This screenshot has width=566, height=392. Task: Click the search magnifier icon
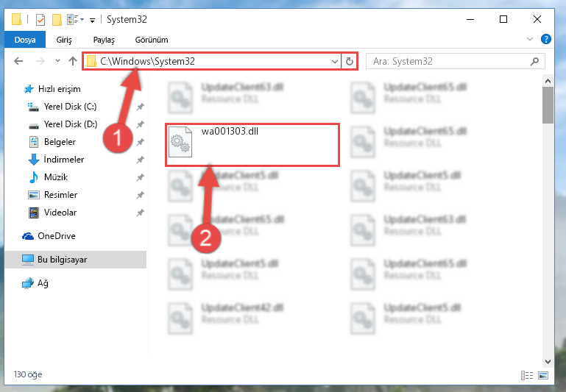point(534,61)
